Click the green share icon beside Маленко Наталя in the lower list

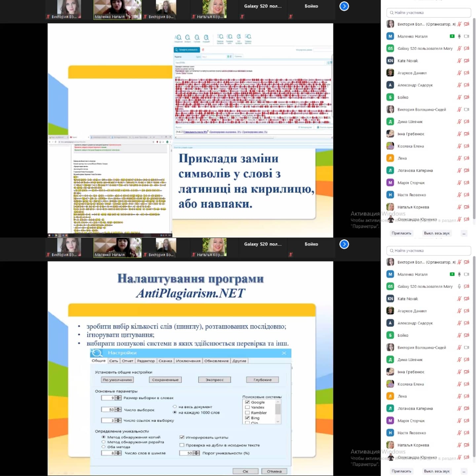(452, 274)
